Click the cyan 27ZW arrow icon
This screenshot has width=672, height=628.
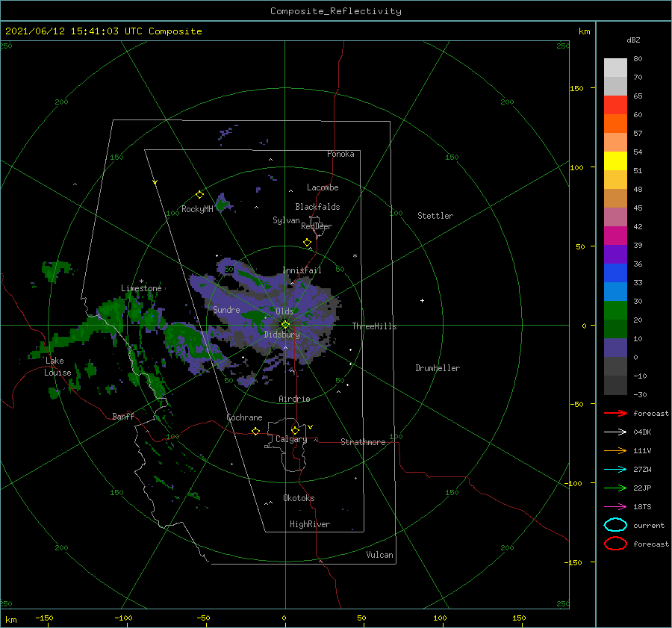[615, 470]
